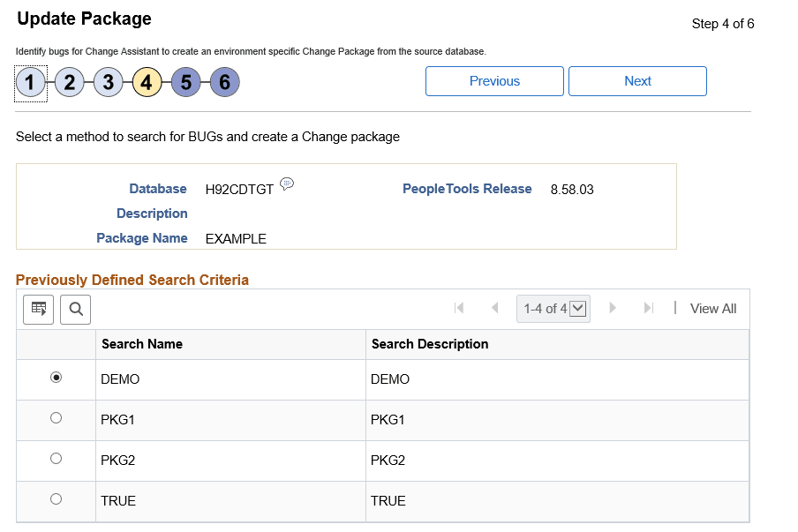Click step 2 in the progress steps
798x532 pixels.
click(x=69, y=83)
